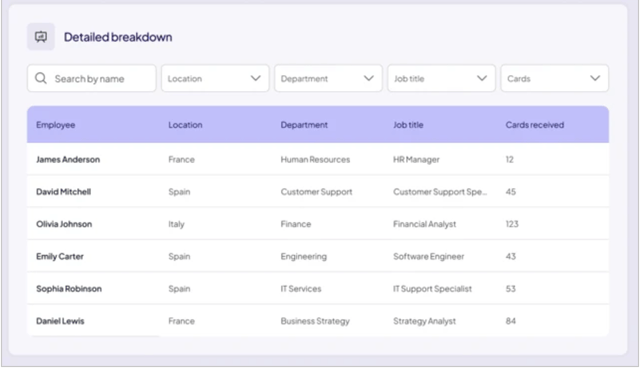Click cards count 43
Screen dimensions: 640x368
point(511,256)
